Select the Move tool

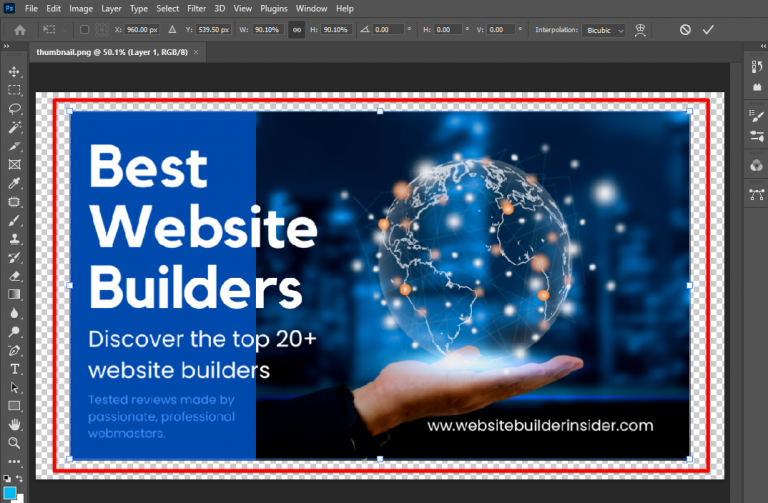14,72
